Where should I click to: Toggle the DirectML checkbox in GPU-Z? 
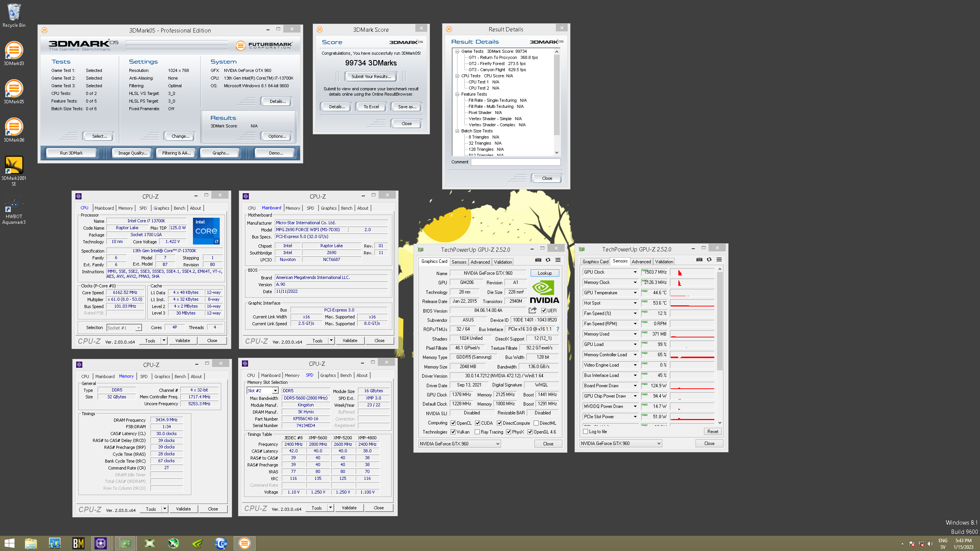click(x=536, y=423)
